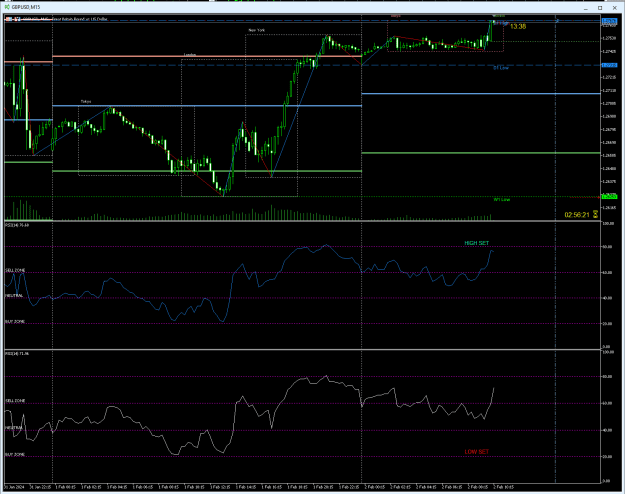Close the GBPUSD,M15 chart window
Image resolution: width=625 pixels, height=494 pixels.
[615, 8]
